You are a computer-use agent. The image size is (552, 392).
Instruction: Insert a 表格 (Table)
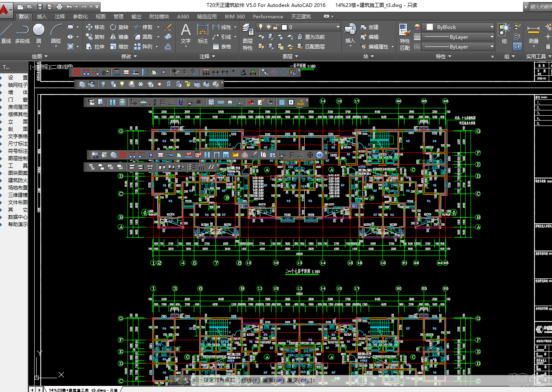(x=222, y=46)
